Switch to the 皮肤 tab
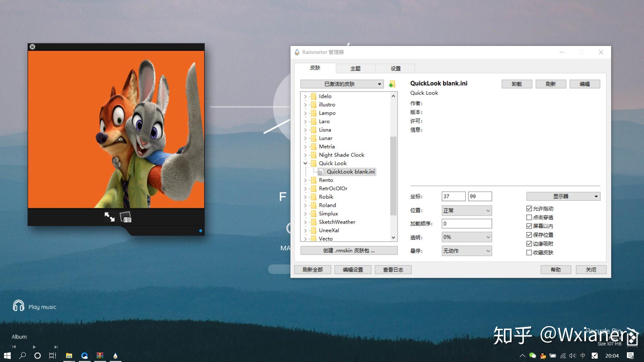644x362 pixels. click(315, 68)
